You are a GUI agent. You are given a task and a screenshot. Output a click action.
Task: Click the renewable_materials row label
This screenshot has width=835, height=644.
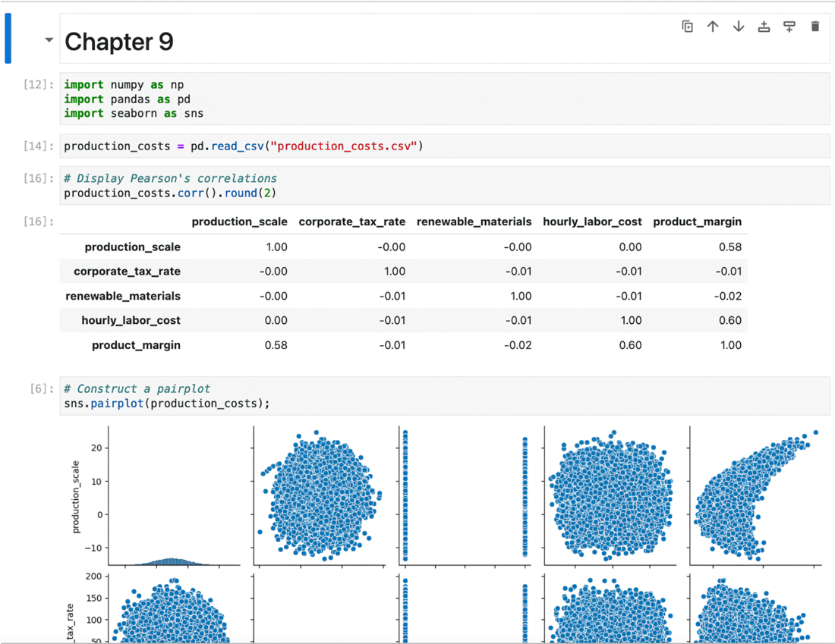tap(123, 296)
